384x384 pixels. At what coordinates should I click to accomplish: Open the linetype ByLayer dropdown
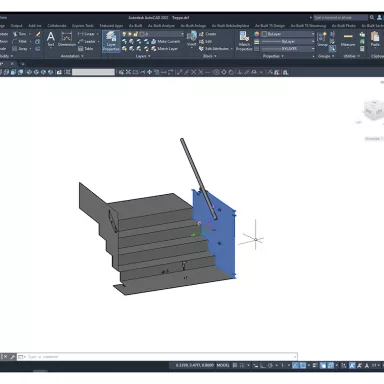point(288,49)
